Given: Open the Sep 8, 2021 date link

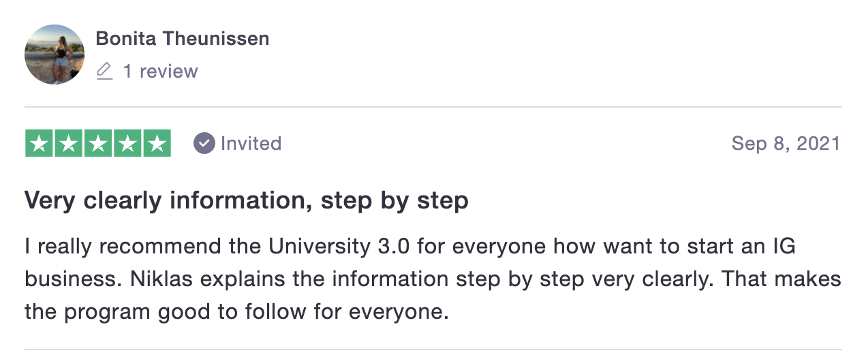Looking at the screenshot, I should tap(786, 143).
